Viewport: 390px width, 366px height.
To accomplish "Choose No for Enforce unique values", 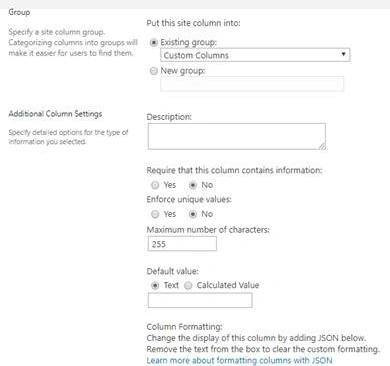I will [x=193, y=214].
